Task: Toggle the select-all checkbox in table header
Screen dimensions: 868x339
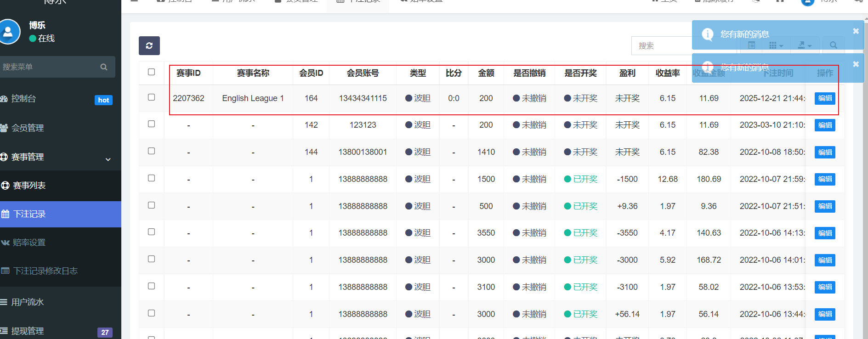Action: [151, 72]
